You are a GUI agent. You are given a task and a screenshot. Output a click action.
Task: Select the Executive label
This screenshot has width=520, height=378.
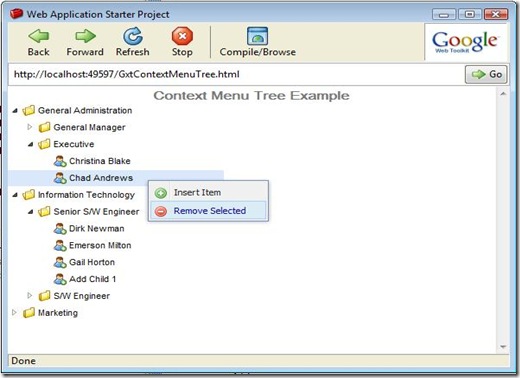[x=74, y=144]
